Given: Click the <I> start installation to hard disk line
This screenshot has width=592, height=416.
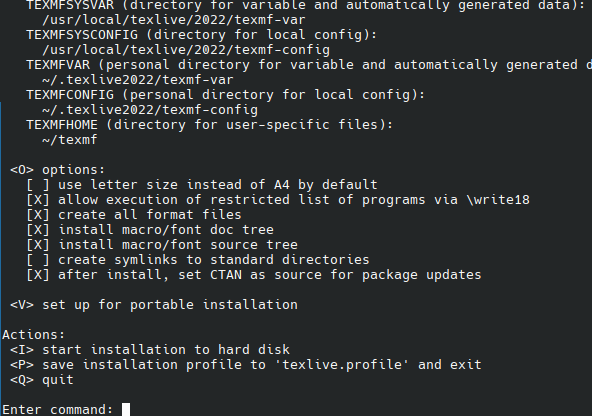Looking at the screenshot, I should 150,350.
